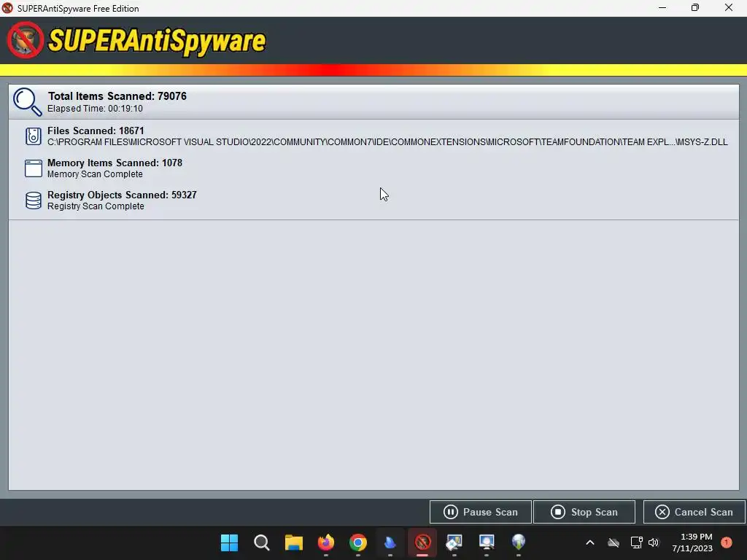Viewport: 747px width, 560px height.
Task: Click the Registry Objects database icon
Action: [34, 201]
